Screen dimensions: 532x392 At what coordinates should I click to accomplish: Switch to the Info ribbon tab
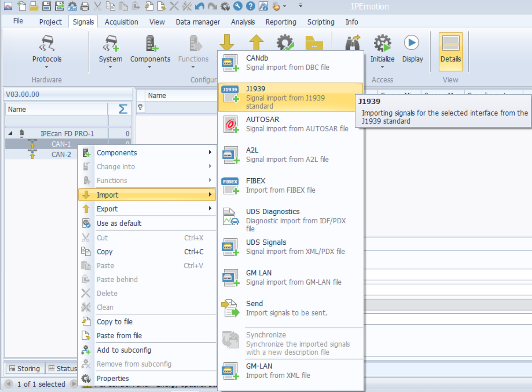pyautogui.click(x=351, y=22)
